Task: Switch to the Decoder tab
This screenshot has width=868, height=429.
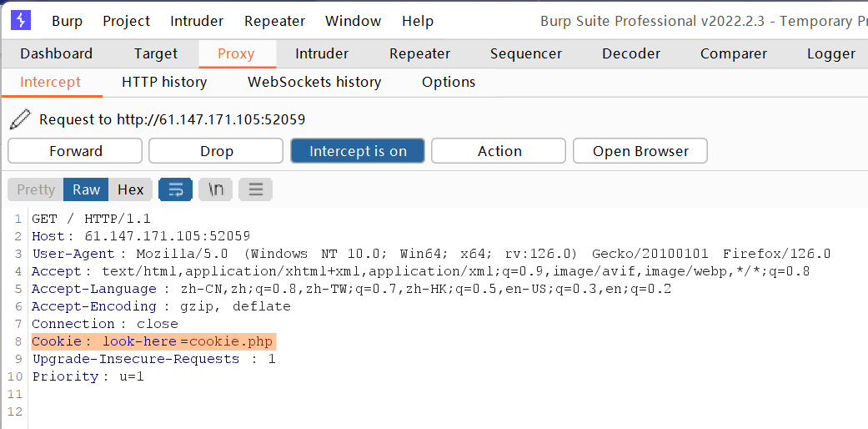Action: (x=631, y=53)
